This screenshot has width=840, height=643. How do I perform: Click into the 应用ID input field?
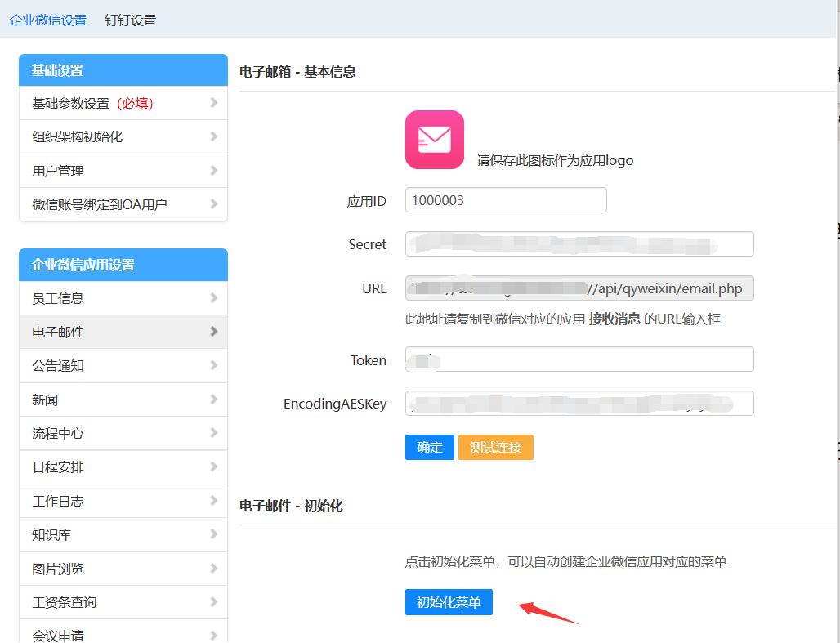(506, 200)
